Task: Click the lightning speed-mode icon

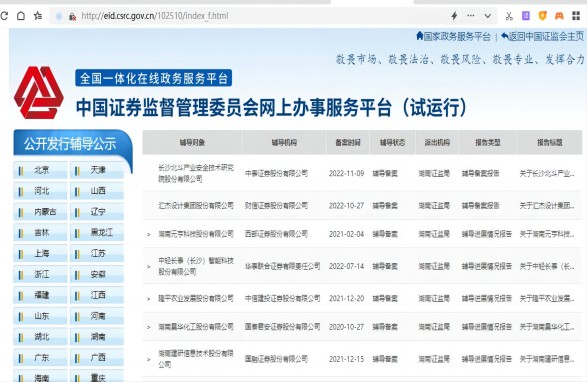Action: point(454,16)
